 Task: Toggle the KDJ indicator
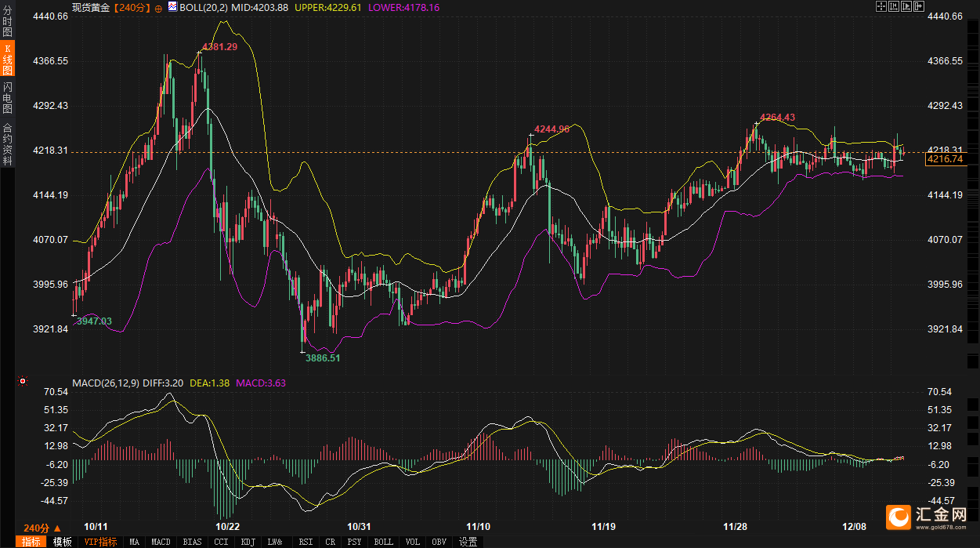(248, 542)
